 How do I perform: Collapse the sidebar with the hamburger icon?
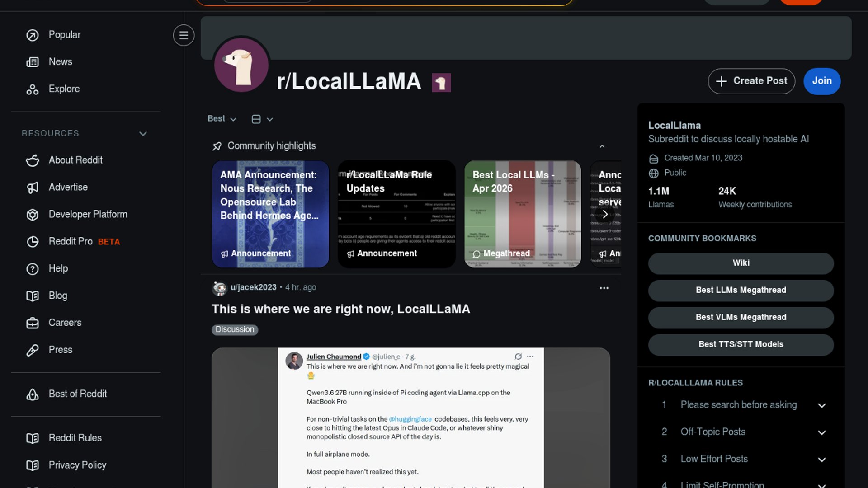pos(184,35)
